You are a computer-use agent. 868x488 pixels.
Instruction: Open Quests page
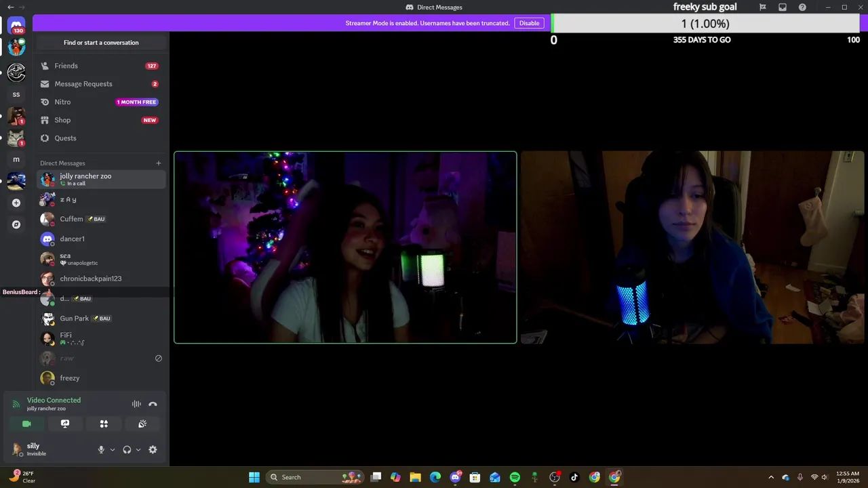pyautogui.click(x=100, y=138)
